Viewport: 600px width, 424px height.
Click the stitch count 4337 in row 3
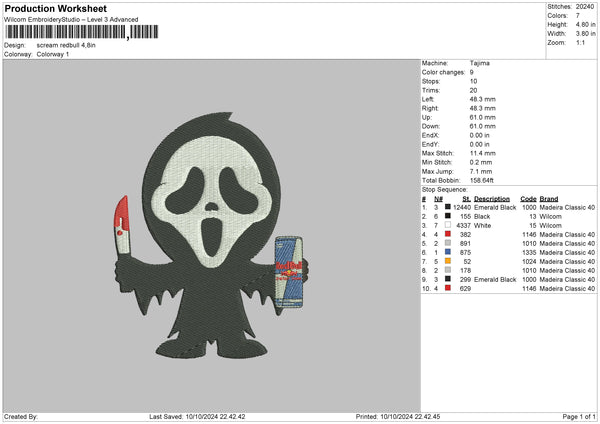(463, 225)
